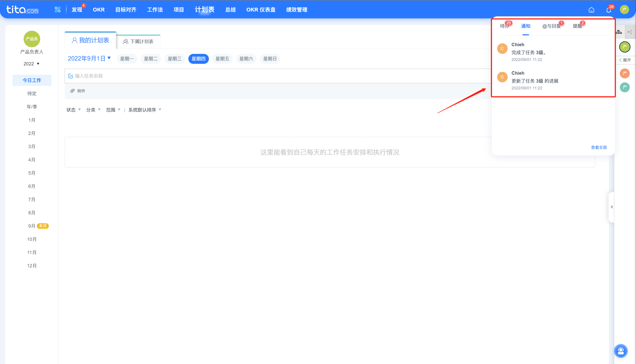Screen dimensions: 636x364
Task: Select 星期一 day button
Action: coord(127,59)
